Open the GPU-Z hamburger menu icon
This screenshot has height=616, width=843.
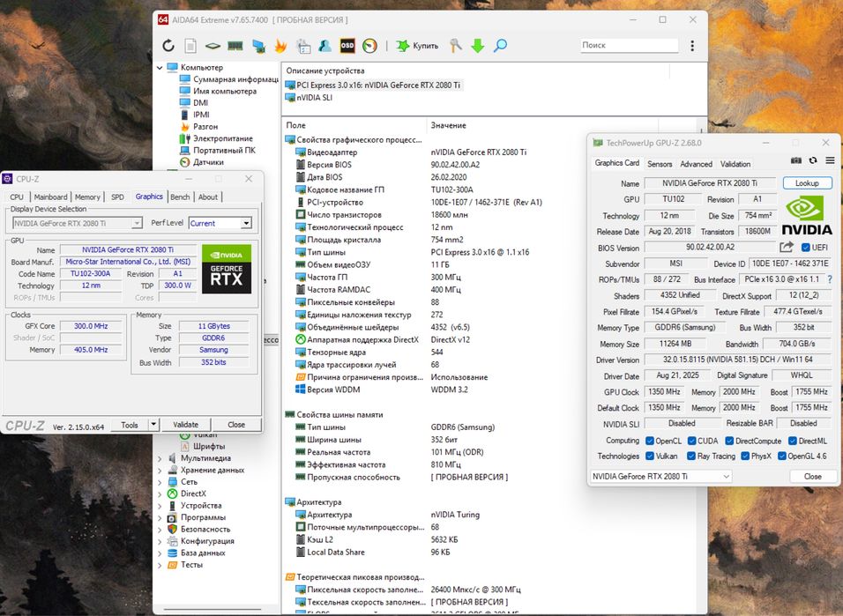click(x=830, y=160)
